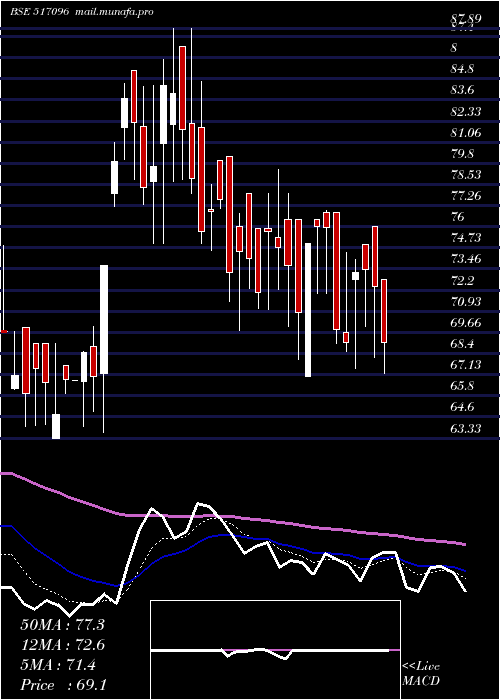The width and height of the screenshot is (500, 700).
Task: Click the Price : 69.1 readout
Action: pos(63,685)
